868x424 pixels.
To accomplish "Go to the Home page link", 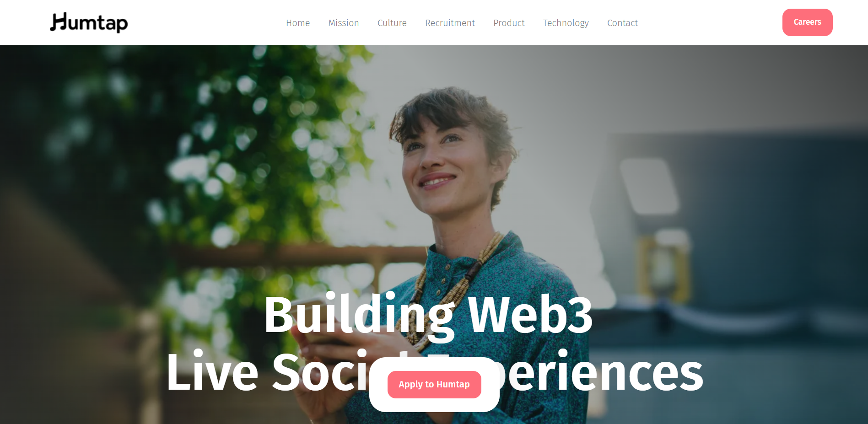I will [x=298, y=23].
